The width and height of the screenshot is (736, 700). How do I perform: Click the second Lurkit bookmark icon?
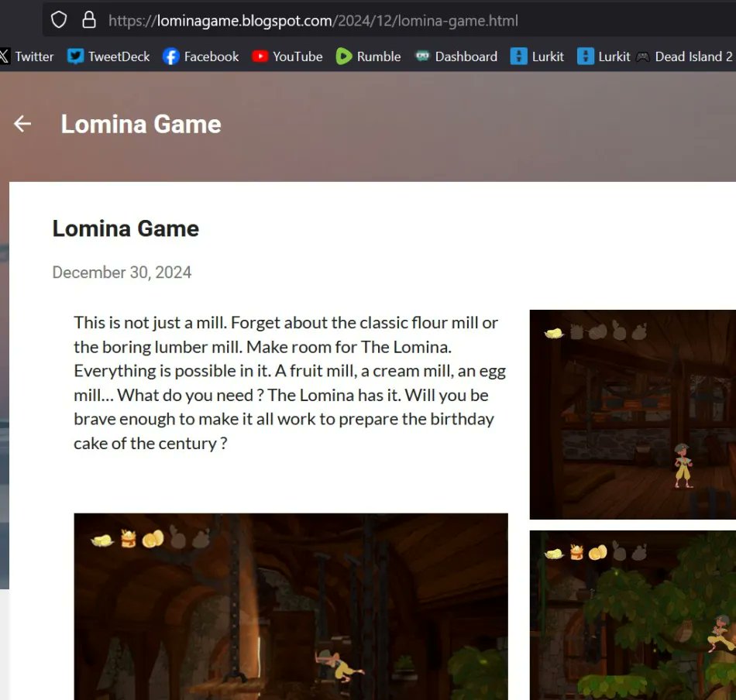tap(586, 57)
